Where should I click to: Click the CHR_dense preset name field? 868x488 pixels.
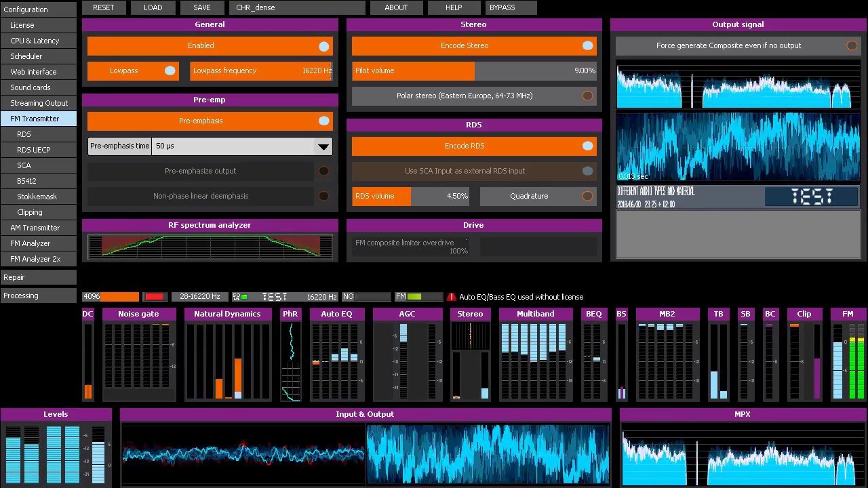(298, 7)
